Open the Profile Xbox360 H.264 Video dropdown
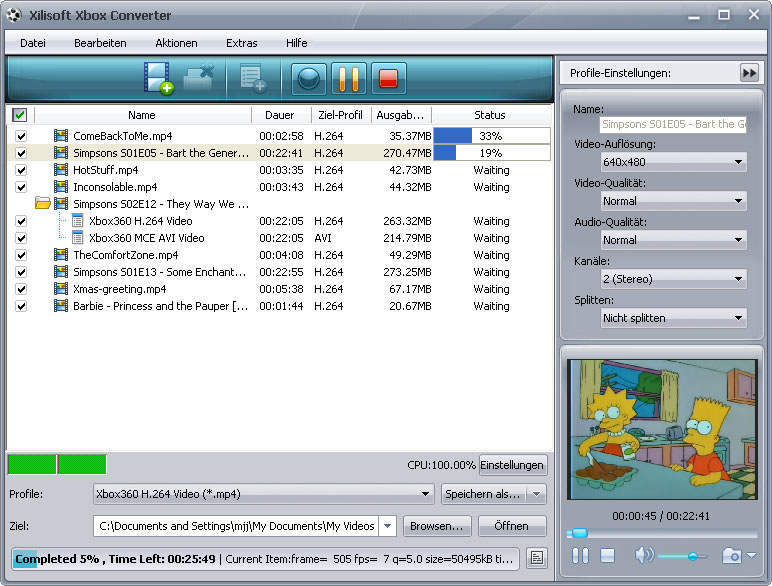 263,494
